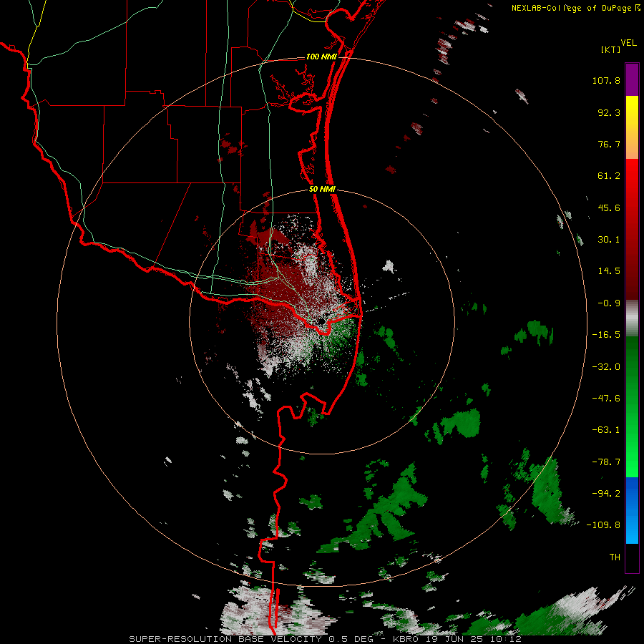Image resolution: width=644 pixels, height=644 pixels.
Task: Click the -78.7 legend value
Action: [x=606, y=462]
